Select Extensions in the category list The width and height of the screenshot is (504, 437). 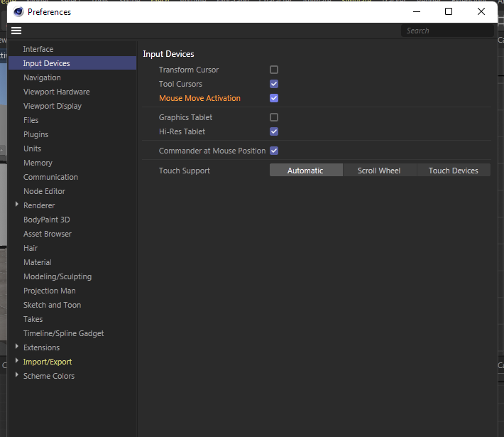click(41, 347)
